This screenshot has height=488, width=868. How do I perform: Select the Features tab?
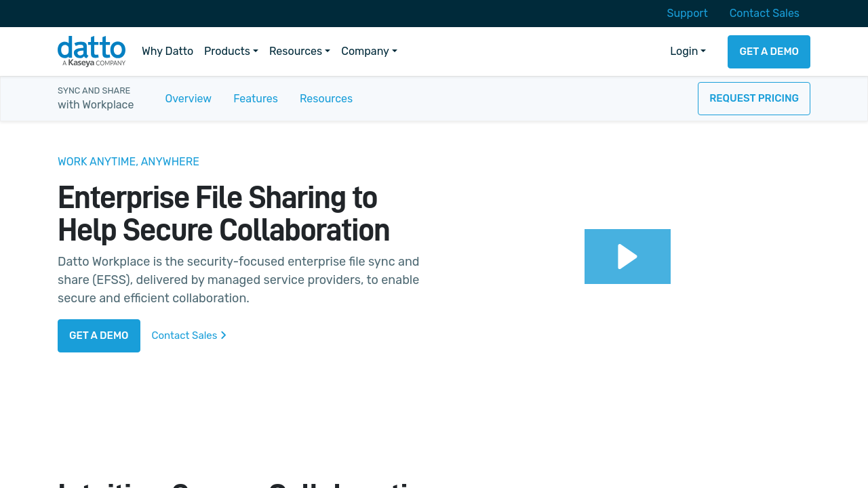(x=256, y=99)
